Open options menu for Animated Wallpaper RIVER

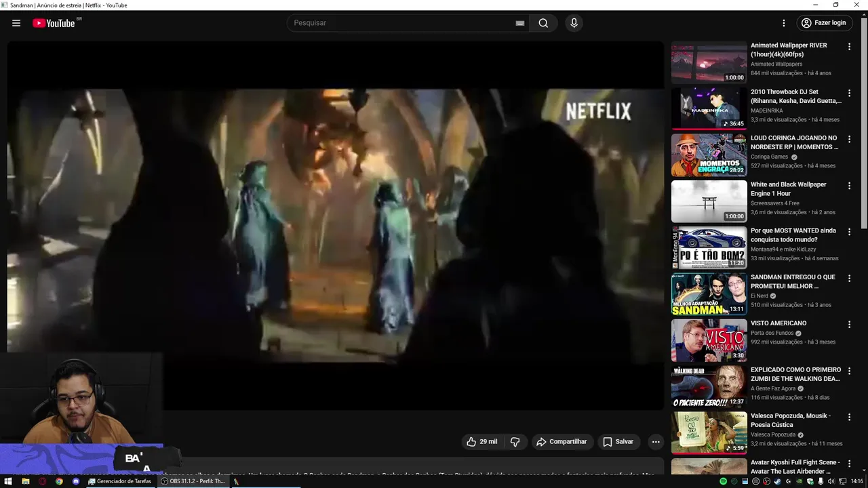pos(849,47)
